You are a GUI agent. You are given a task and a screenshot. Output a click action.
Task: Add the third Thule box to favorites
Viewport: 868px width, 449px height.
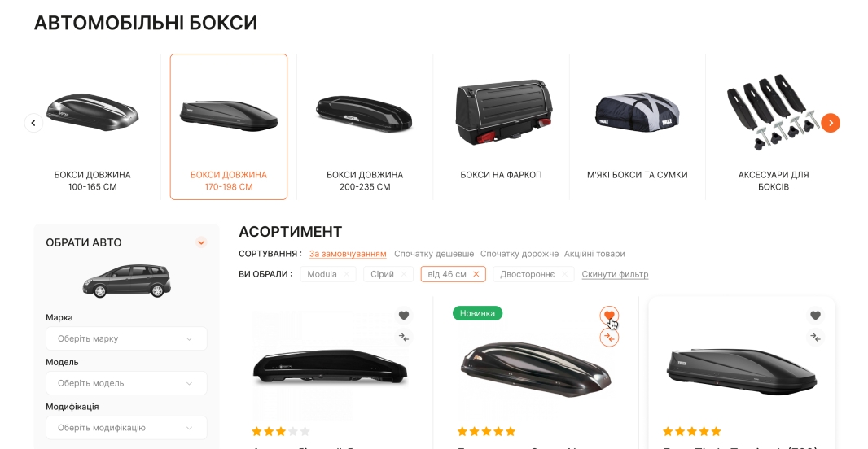[815, 315]
